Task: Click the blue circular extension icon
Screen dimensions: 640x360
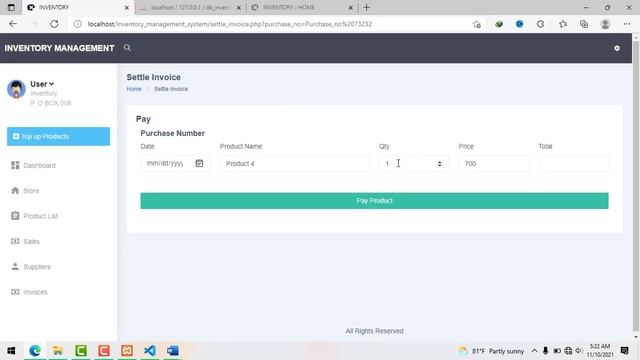Action: click(519, 24)
